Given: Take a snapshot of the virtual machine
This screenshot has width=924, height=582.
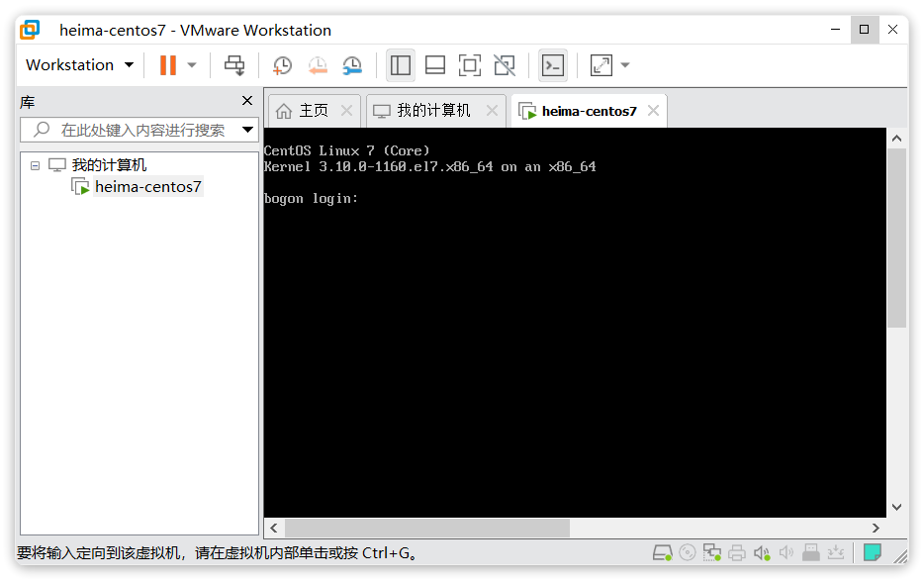Looking at the screenshot, I should 282,65.
